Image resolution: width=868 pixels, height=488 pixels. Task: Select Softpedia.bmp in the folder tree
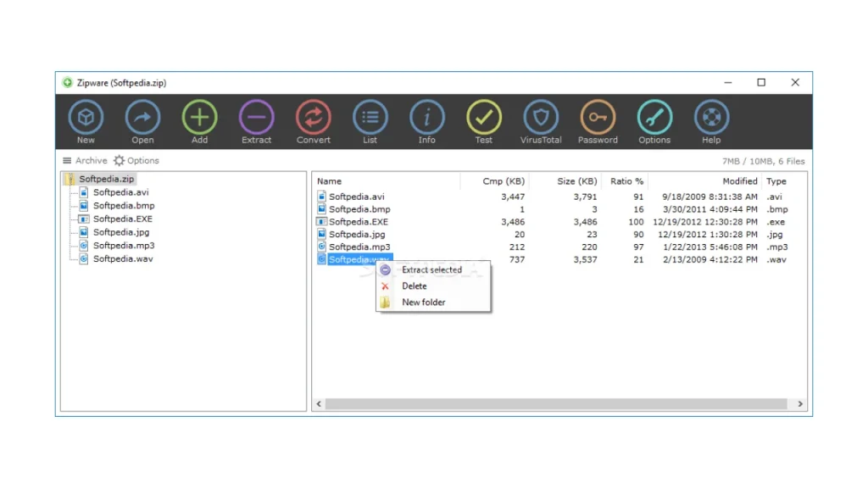124,205
